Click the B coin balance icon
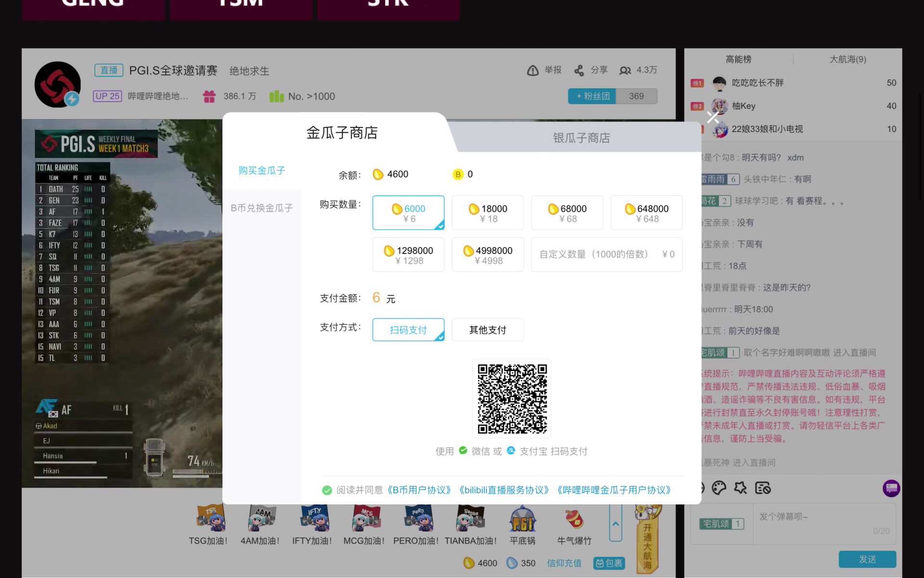 pos(458,174)
